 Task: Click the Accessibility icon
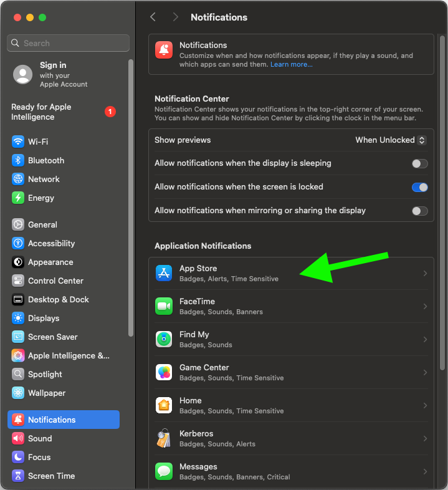click(x=18, y=243)
